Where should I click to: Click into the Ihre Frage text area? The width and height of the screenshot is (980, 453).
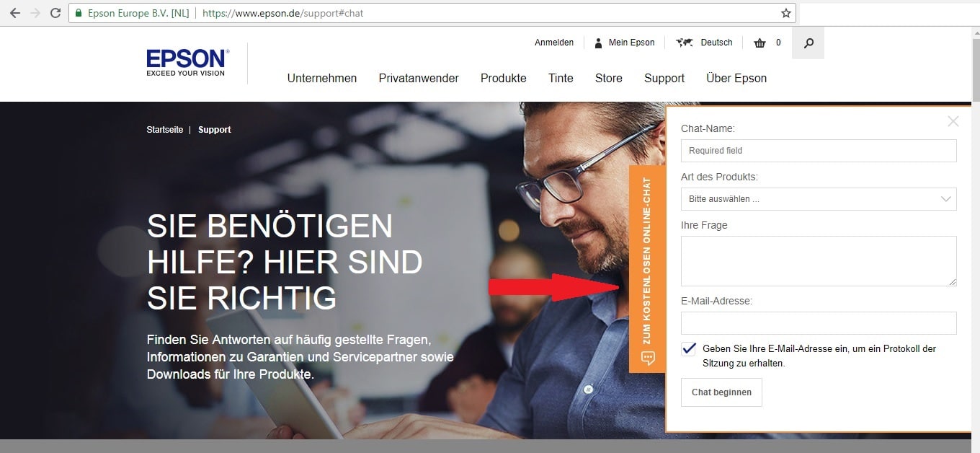click(819, 261)
